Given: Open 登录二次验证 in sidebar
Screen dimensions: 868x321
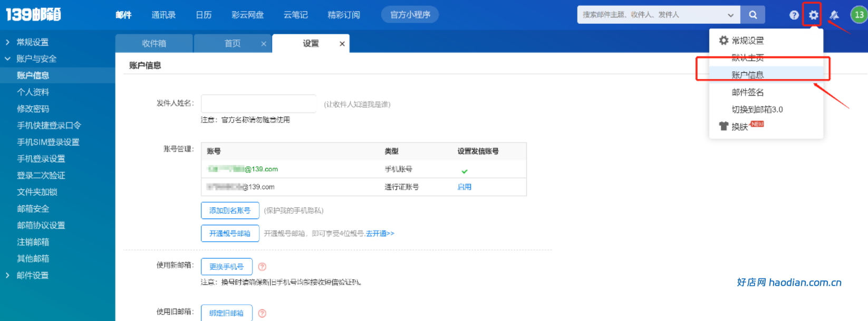Looking at the screenshot, I should click(x=41, y=175).
